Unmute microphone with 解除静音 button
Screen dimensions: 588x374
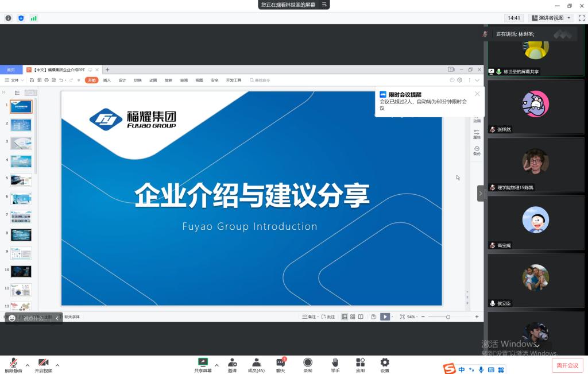13,364
